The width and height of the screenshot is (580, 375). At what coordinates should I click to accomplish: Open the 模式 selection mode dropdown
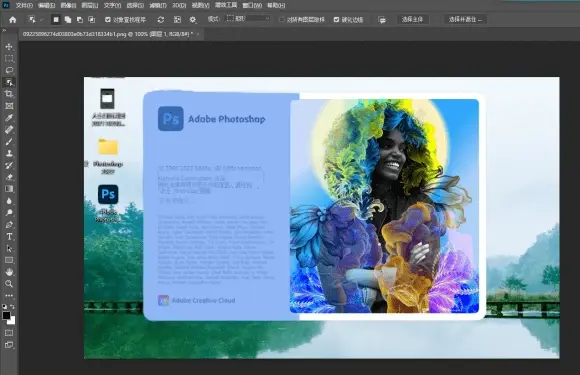tap(248, 18)
